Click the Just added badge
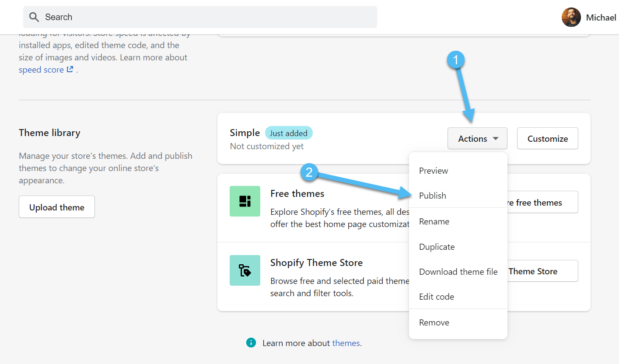 (288, 133)
